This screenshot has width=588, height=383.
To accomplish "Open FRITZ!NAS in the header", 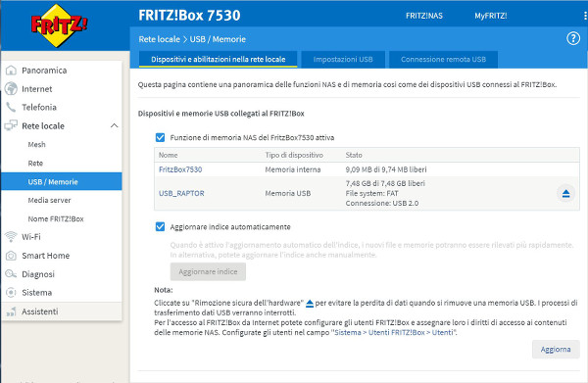I will point(424,16).
